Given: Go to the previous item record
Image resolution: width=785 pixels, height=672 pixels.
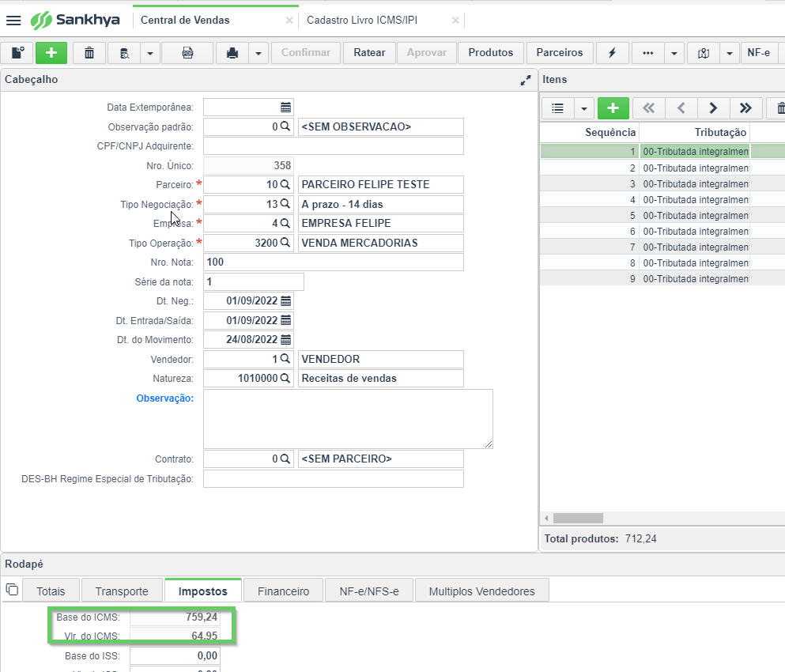Looking at the screenshot, I should pyautogui.click(x=681, y=108).
